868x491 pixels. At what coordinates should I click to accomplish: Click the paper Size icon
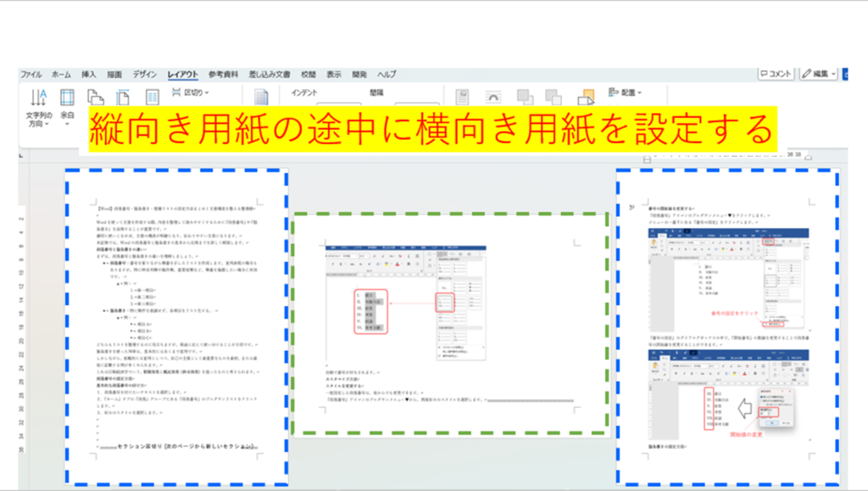pos(123,97)
